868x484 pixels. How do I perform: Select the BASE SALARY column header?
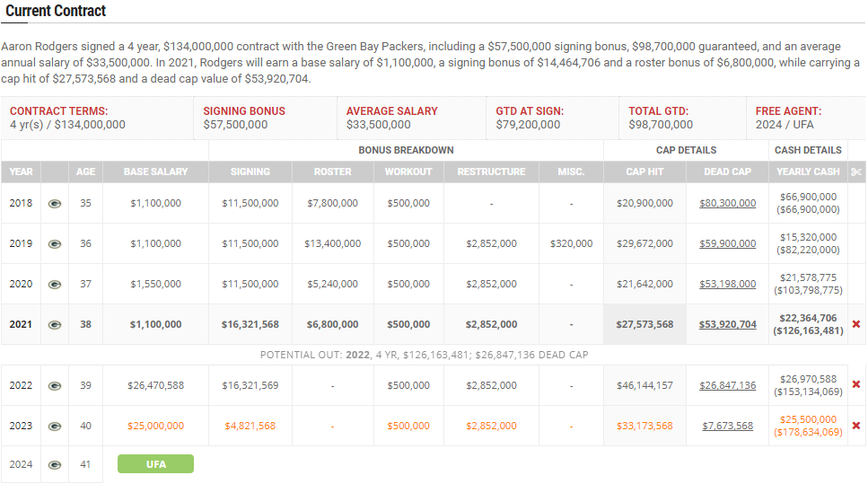pos(155,172)
